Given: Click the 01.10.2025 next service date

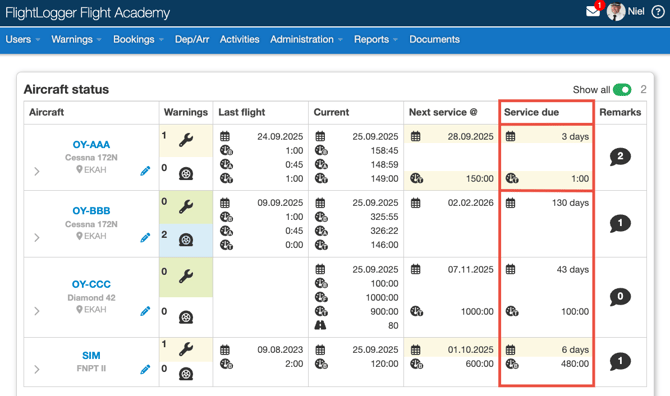Looking at the screenshot, I should (x=470, y=349).
